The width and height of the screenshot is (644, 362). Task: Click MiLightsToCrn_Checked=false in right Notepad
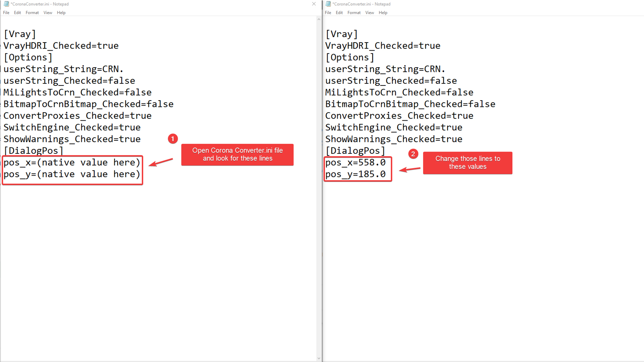[x=399, y=93]
